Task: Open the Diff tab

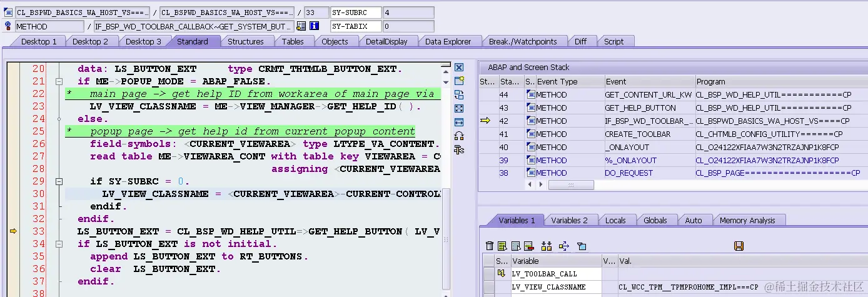Action: 580,41
